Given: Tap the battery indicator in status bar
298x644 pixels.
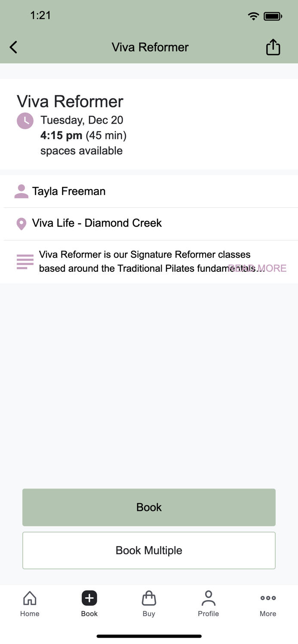Looking at the screenshot, I should tap(273, 15).
